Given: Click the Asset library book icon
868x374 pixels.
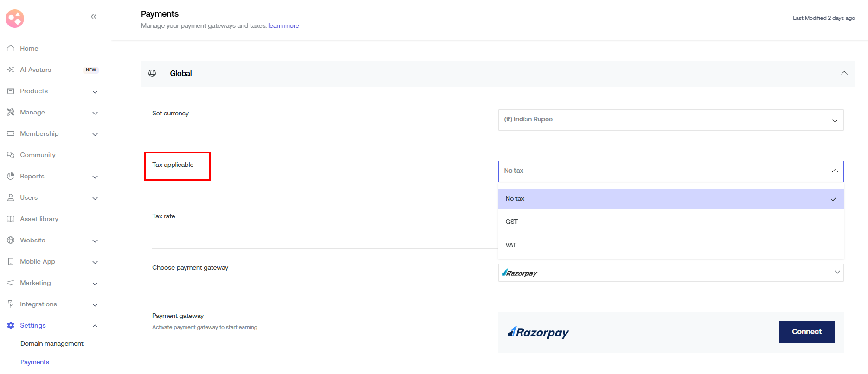Looking at the screenshot, I should pos(11,219).
